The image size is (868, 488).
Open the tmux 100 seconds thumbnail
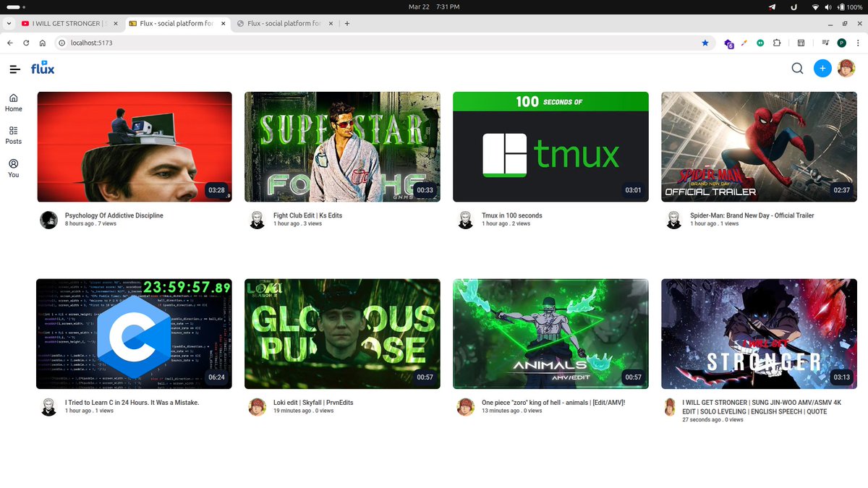550,147
